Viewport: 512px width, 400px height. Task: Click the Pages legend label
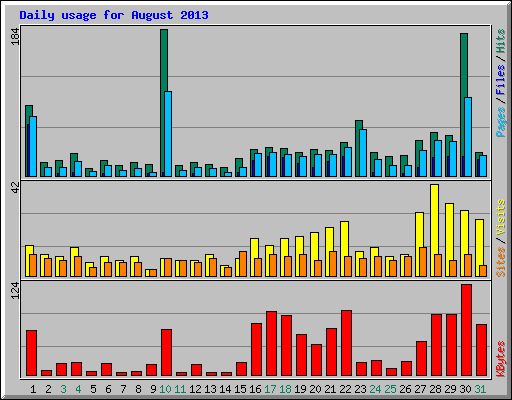pos(500,122)
